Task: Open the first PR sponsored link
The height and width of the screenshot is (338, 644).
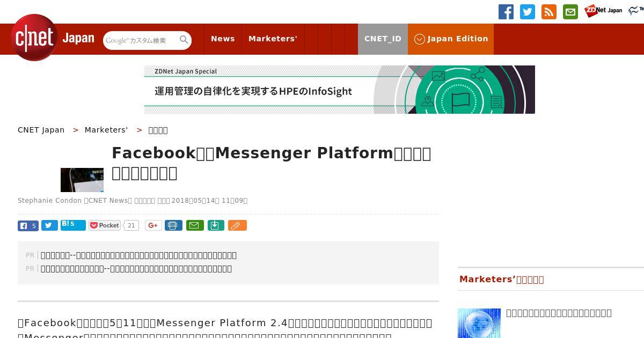Action: (x=138, y=255)
